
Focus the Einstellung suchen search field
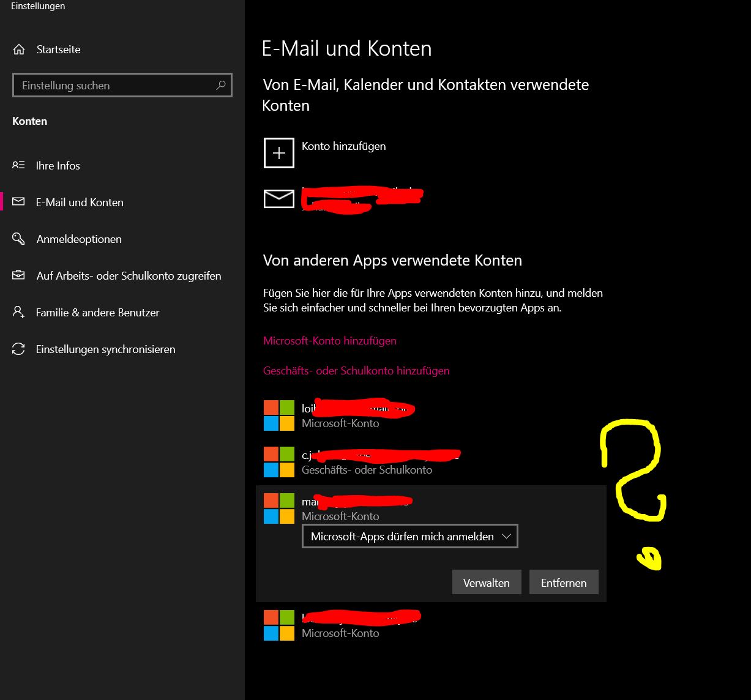coord(122,85)
